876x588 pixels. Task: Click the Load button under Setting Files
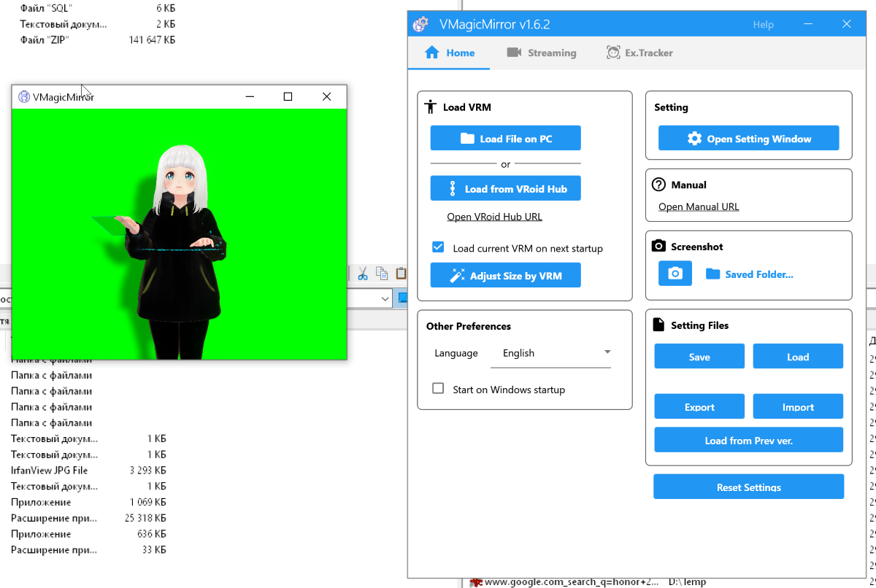click(798, 357)
